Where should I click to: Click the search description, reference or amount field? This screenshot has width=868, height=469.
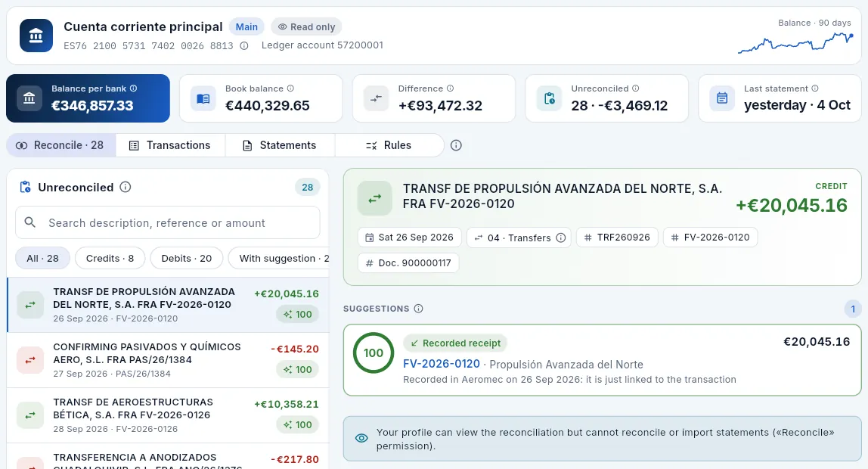168,222
